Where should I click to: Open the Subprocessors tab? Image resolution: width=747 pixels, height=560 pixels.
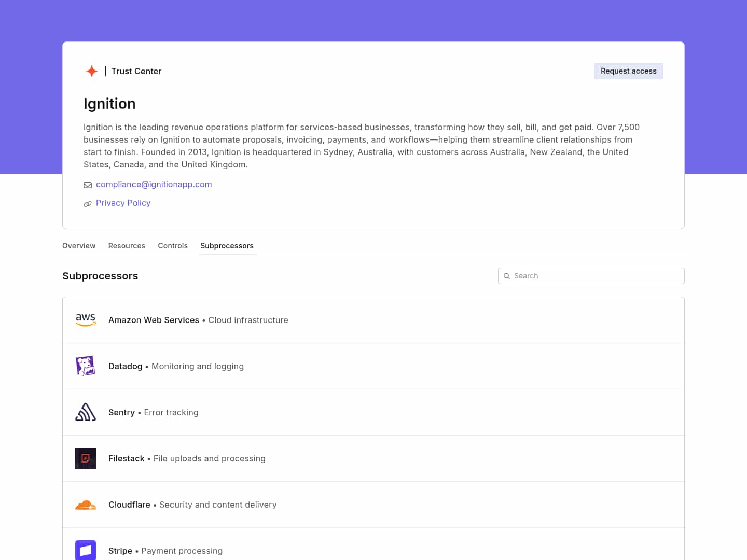227,246
